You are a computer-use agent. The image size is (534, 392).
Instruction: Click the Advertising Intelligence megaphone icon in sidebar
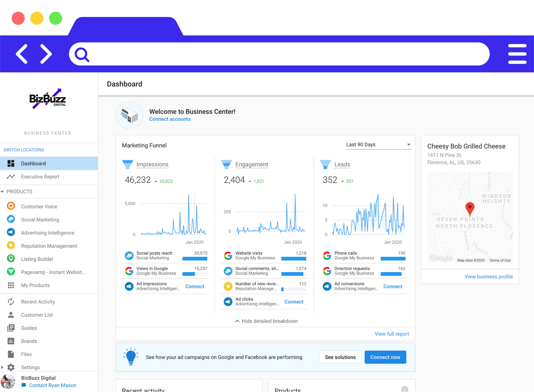11,232
